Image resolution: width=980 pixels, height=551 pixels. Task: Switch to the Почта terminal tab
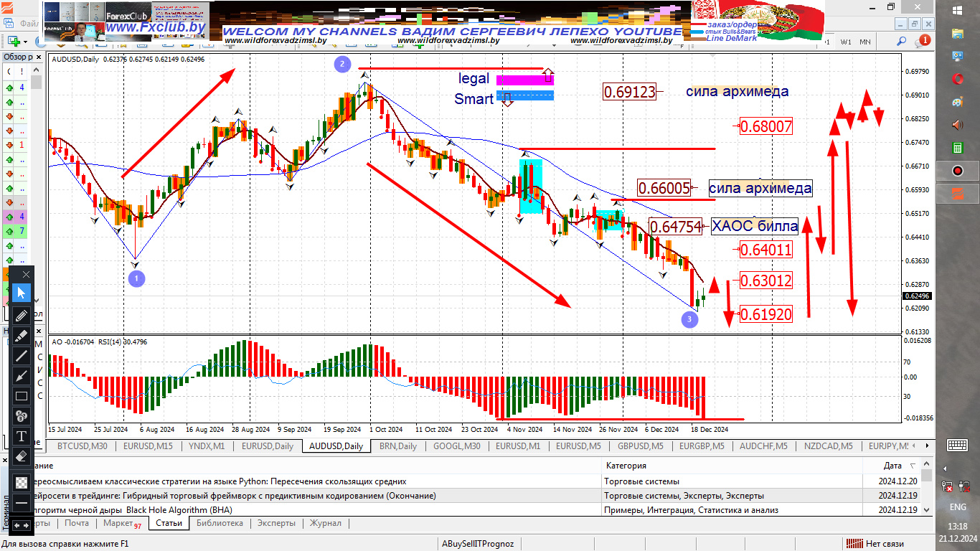77,524
